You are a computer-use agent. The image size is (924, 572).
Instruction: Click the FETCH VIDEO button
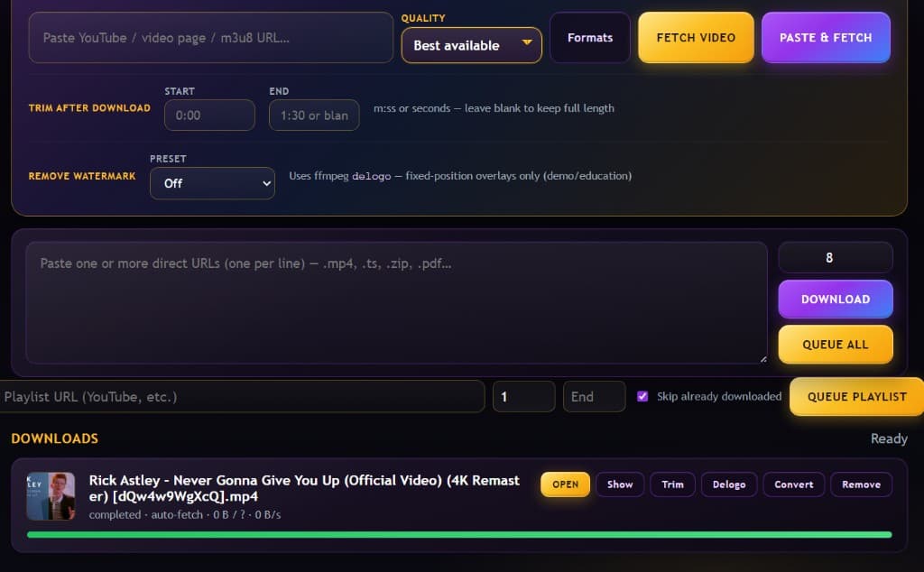[696, 38]
